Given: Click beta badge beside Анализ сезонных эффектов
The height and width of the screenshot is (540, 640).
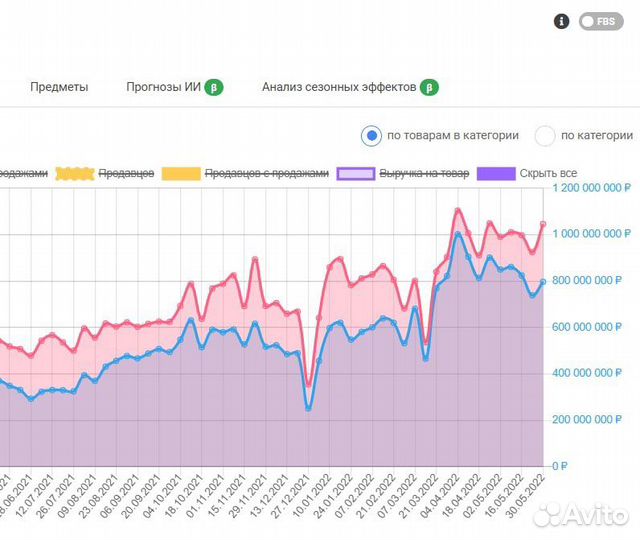Looking at the screenshot, I should tap(429, 87).
